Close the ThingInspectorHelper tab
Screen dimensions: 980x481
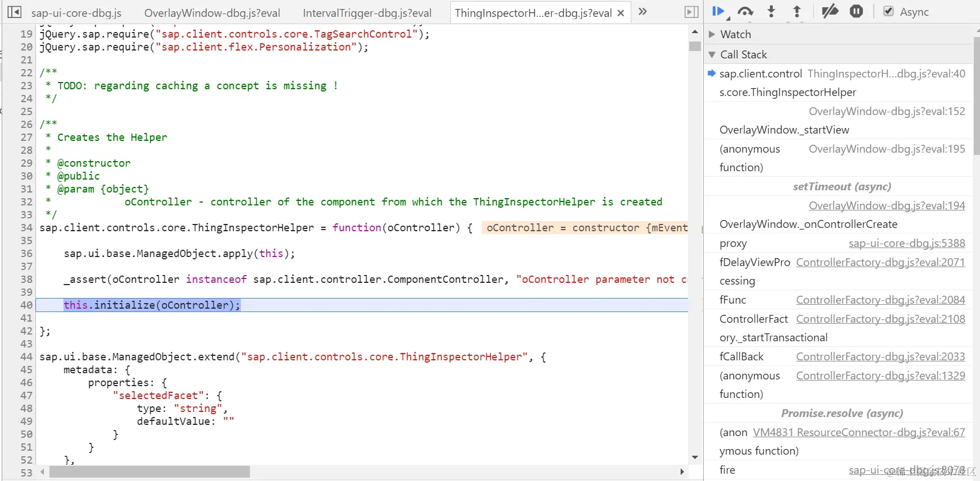[621, 13]
